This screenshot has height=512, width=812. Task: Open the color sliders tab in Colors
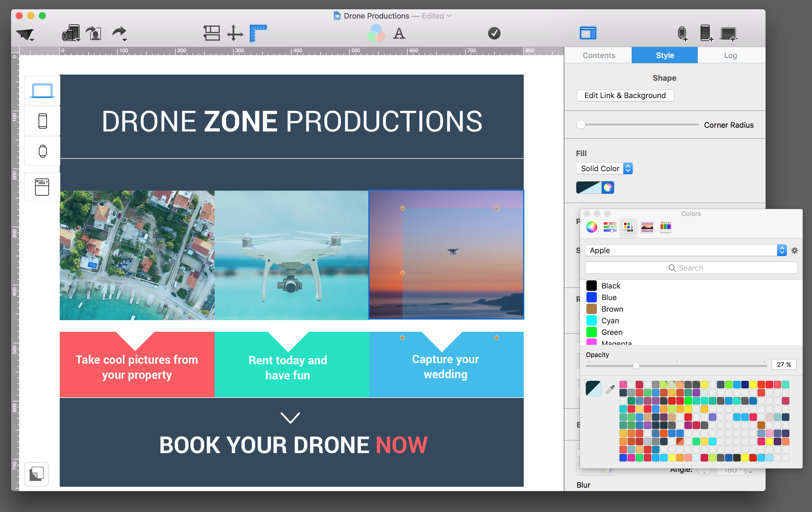click(x=610, y=227)
